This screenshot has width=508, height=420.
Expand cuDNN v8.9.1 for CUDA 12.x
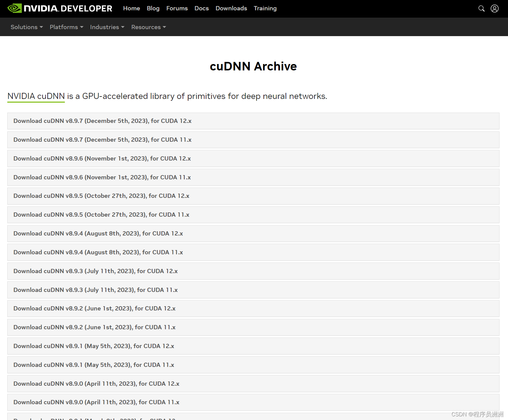pos(253,346)
